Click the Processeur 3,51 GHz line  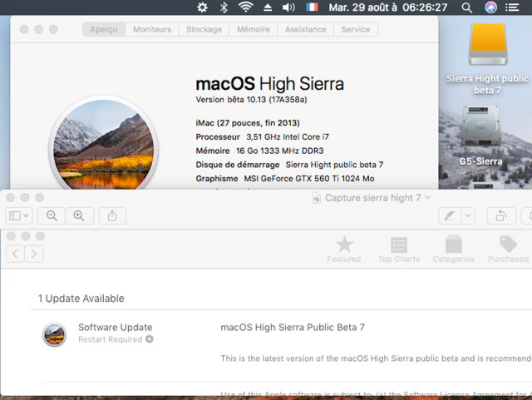tap(263, 137)
